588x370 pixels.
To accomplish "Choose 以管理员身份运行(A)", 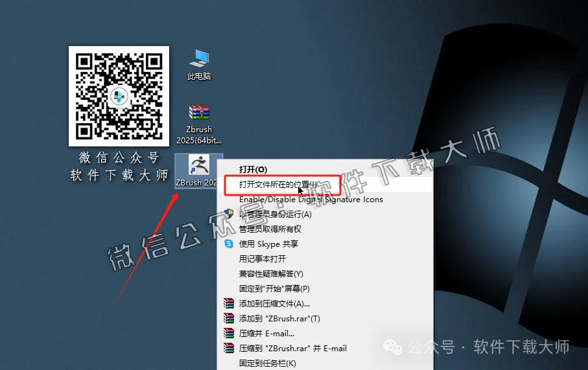I will point(325,214).
